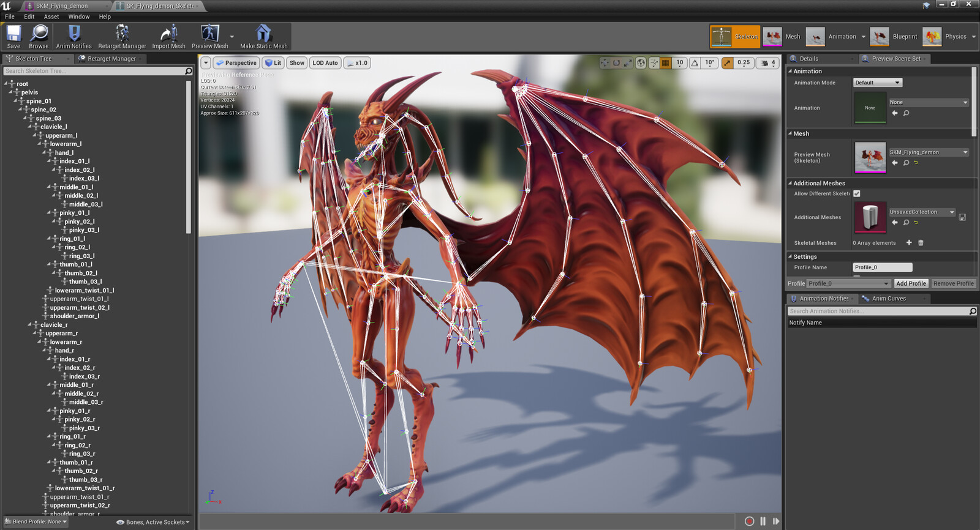Click the Import Mesh toolbar icon

point(168,37)
